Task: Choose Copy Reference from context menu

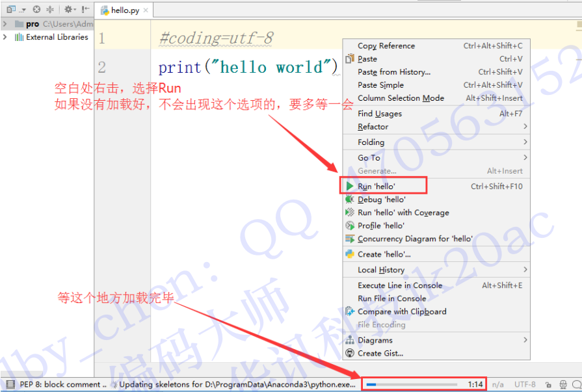Action: (436, 46)
